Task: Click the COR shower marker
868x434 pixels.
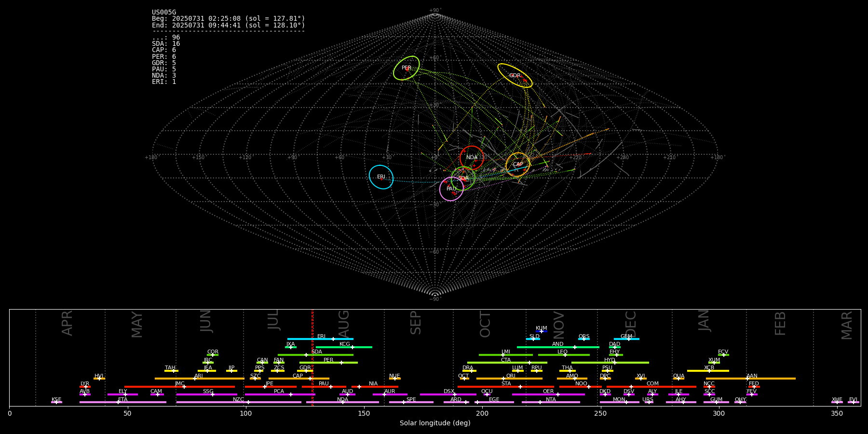Action: coord(213,354)
